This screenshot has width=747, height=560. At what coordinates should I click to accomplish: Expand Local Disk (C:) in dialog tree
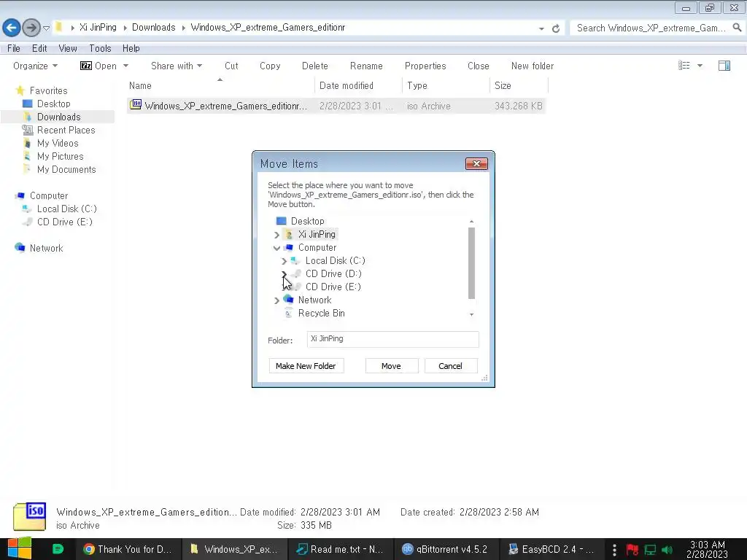pyautogui.click(x=284, y=261)
